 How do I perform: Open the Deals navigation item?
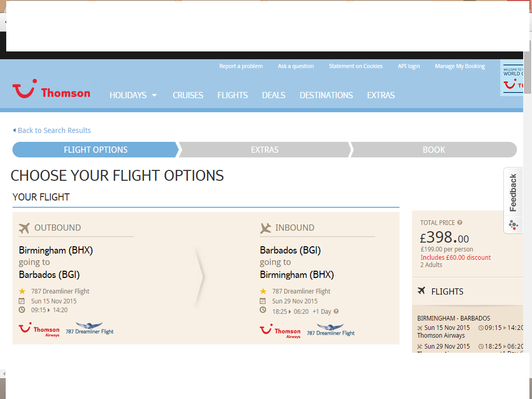pyautogui.click(x=273, y=96)
